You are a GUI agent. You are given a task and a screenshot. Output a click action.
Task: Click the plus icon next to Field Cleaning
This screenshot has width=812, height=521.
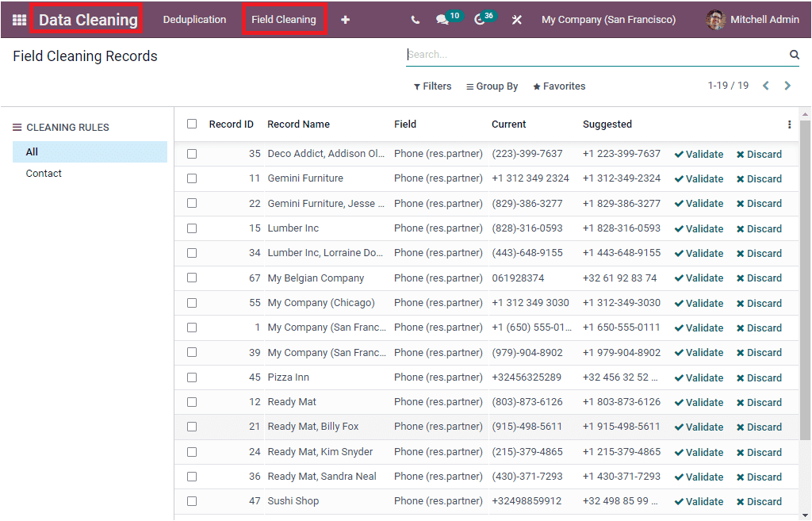(x=345, y=19)
